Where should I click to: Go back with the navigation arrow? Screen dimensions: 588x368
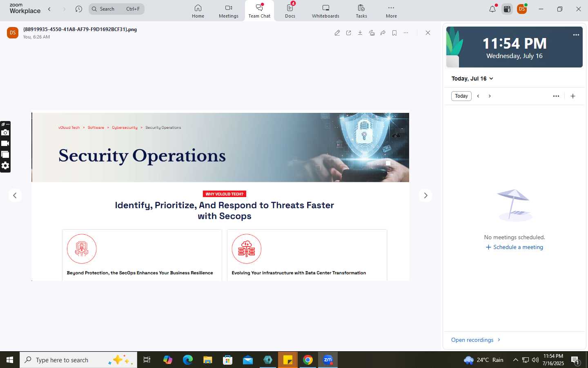49,9
